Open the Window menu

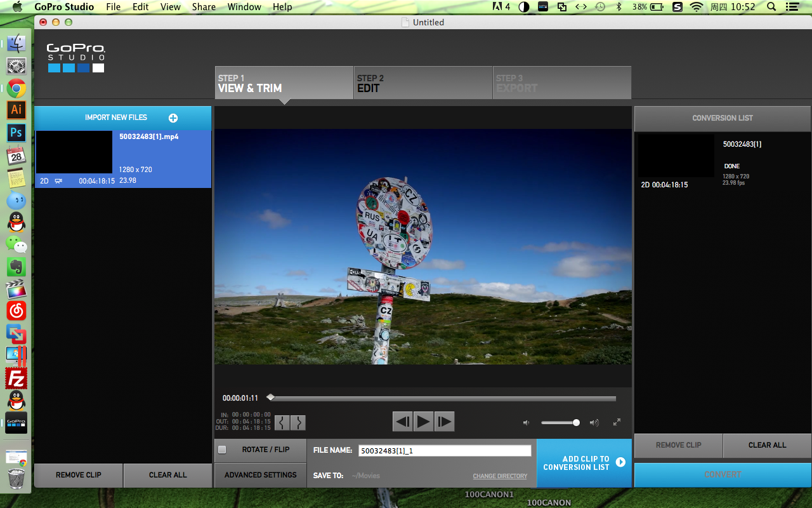pos(244,7)
